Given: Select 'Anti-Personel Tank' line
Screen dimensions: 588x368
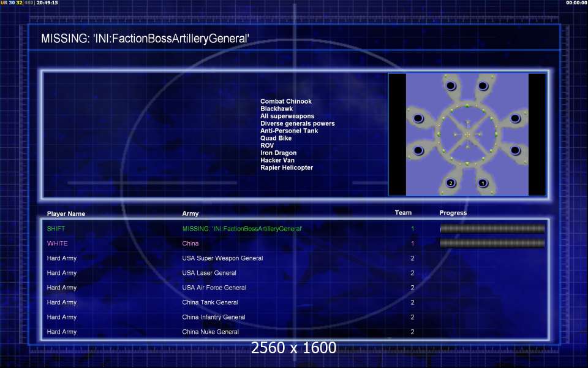Looking at the screenshot, I should click(289, 131).
